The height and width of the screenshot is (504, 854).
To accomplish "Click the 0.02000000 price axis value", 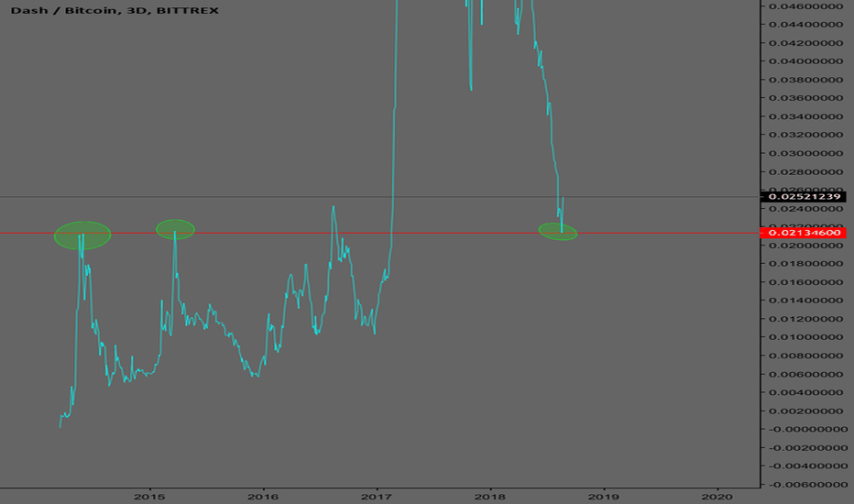I will (x=805, y=246).
